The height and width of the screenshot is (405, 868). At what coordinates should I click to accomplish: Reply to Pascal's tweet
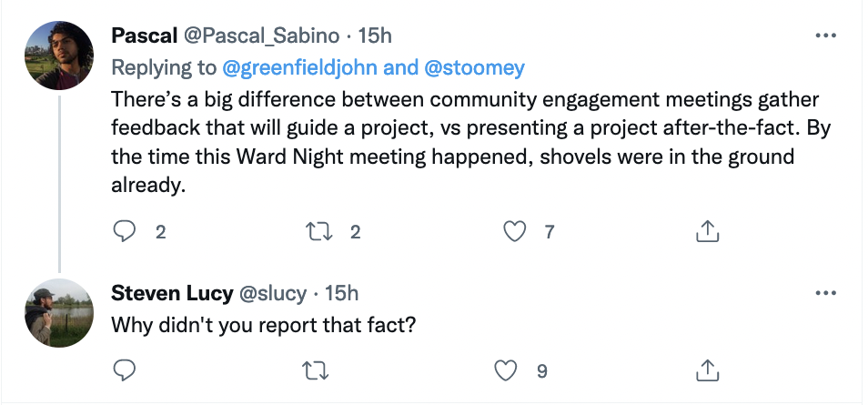(x=124, y=232)
